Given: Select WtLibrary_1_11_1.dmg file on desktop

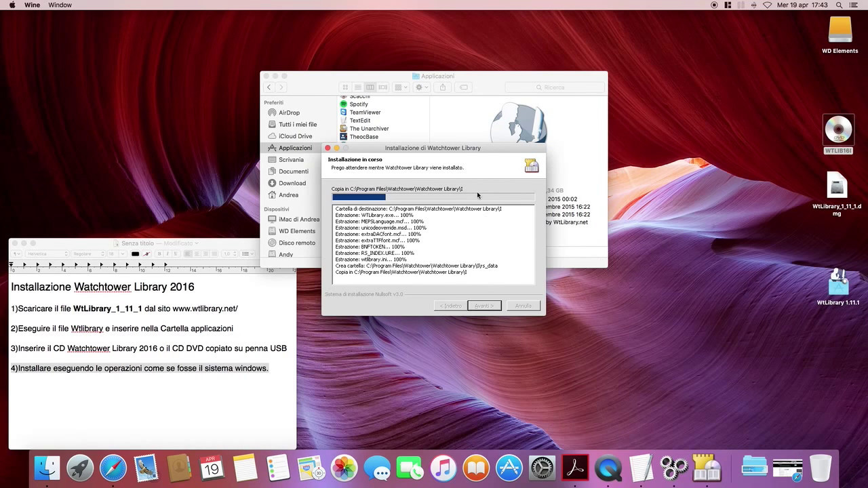Looking at the screenshot, I should (x=837, y=195).
